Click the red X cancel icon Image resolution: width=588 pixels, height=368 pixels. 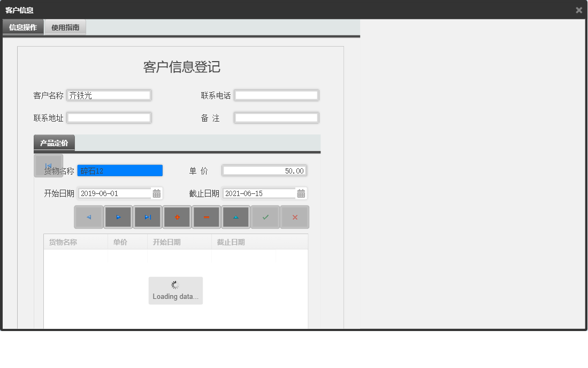tap(294, 217)
